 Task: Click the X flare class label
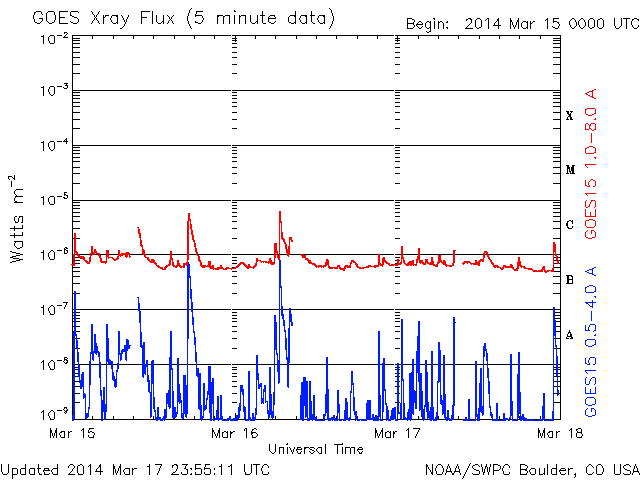click(x=570, y=116)
